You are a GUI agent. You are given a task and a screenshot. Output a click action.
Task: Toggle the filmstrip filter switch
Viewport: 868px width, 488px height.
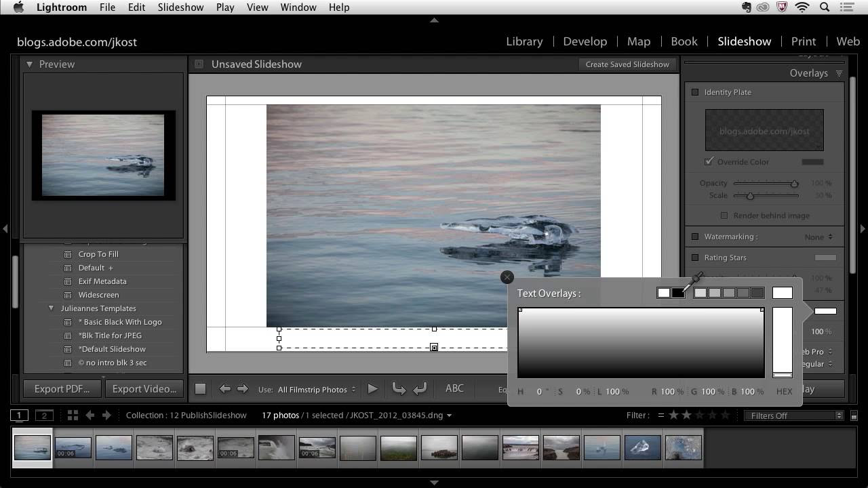coord(854,415)
